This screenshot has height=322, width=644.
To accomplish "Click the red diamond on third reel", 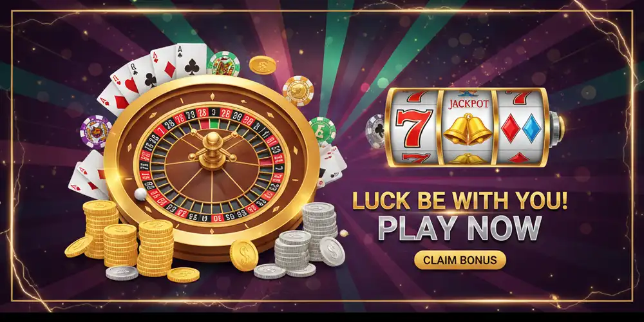I will pyautogui.click(x=511, y=128).
